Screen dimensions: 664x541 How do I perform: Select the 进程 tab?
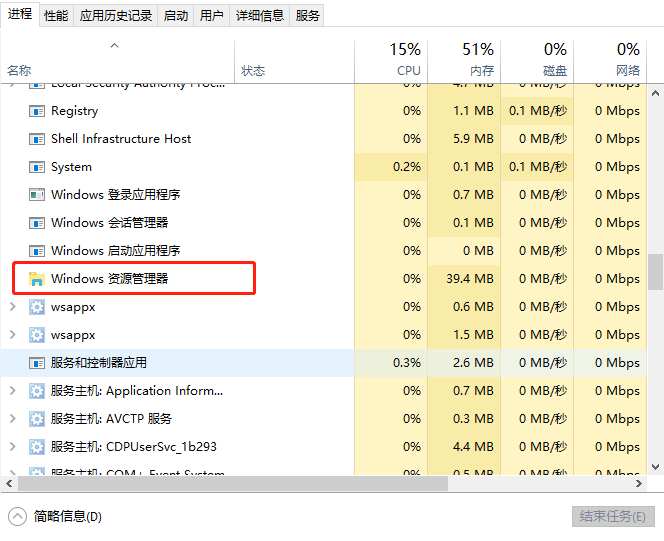[20, 14]
